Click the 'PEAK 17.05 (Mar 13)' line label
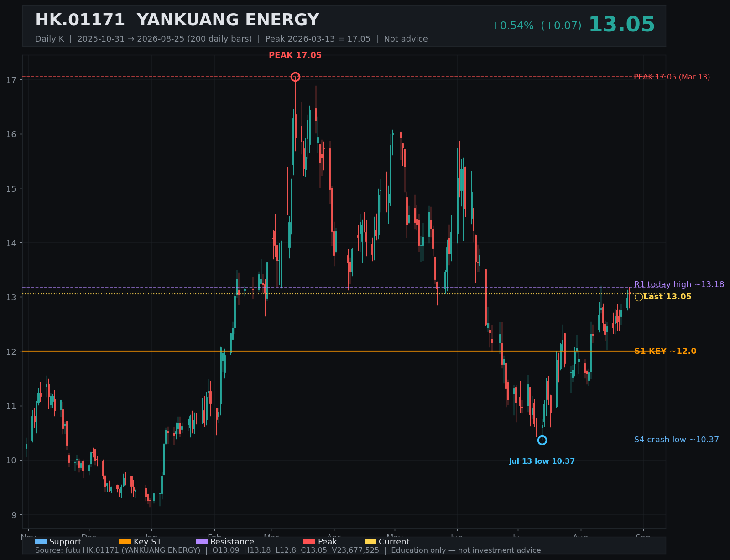 pyautogui.click(x=672, y=77)
